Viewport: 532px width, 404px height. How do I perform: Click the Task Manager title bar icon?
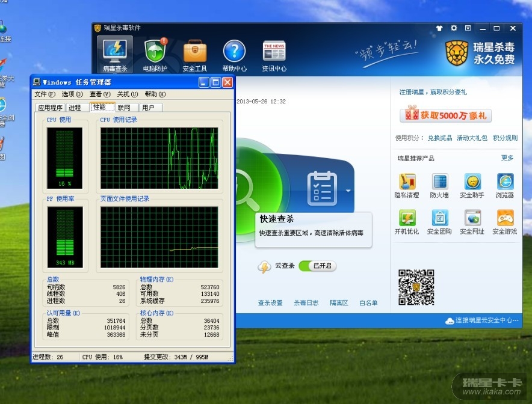pyautogui.click(x=37, y=82)
